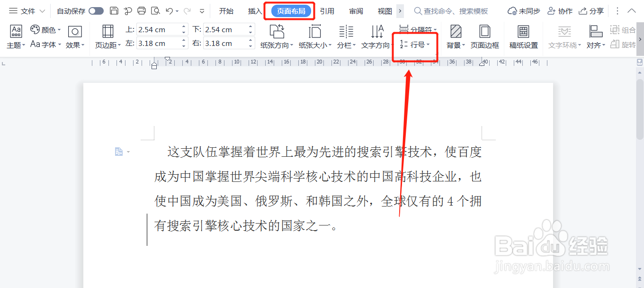
Task: Click the right margin 右 input field
Action: (225, 43)
